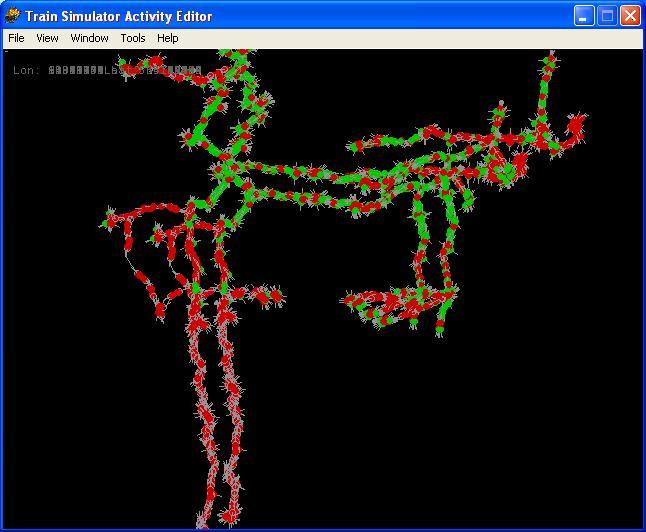Viewport: 646px width, 532px height.
Task: Click the Train Simulator app icon in title bar
Action: 13,16
